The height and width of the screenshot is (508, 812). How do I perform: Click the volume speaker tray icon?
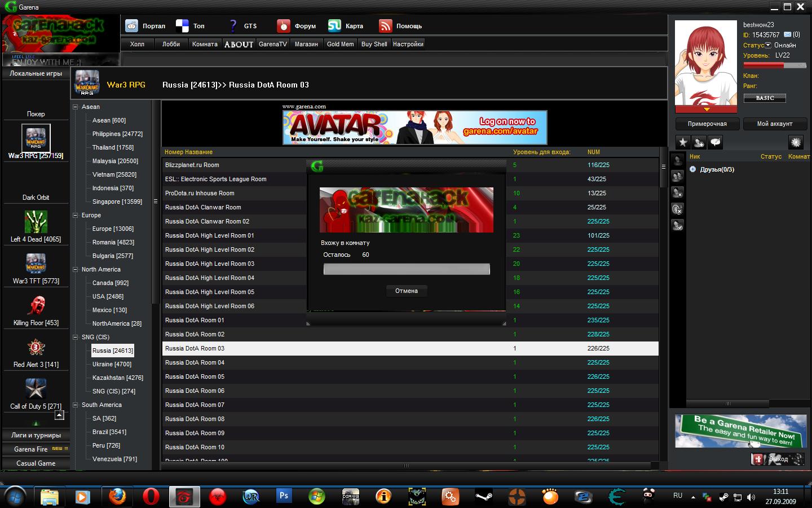click(751, 497)
